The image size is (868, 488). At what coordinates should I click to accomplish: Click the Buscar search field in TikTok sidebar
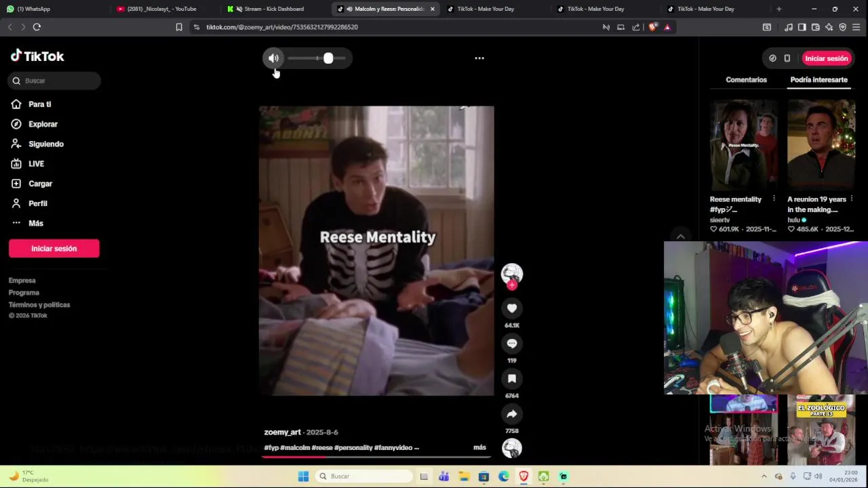[54, 81]
